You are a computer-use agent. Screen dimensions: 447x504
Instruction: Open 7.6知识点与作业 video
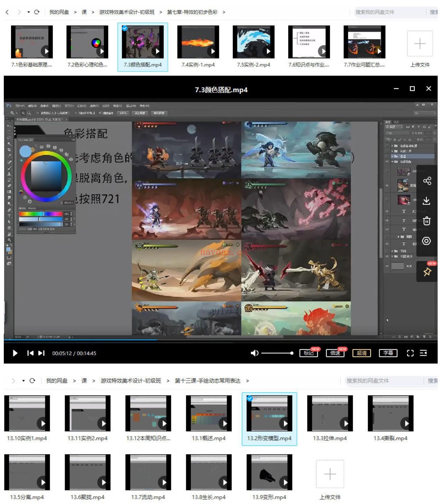pyautogui.click(x=309, y=42)
